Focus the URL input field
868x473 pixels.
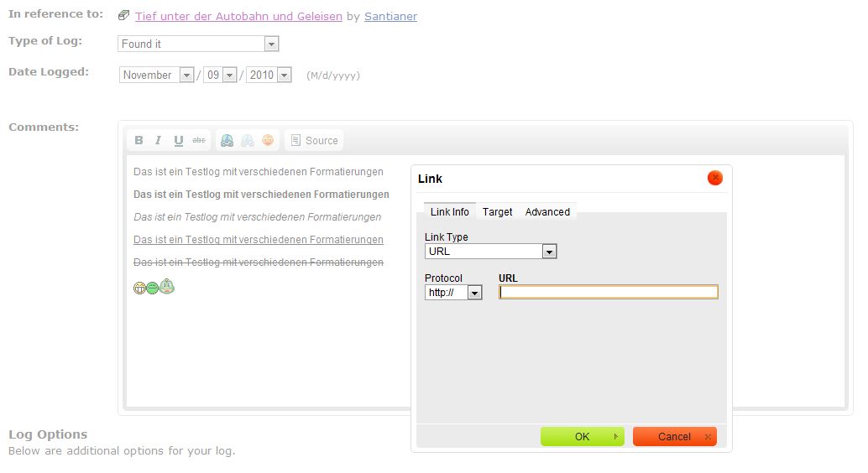609,292
